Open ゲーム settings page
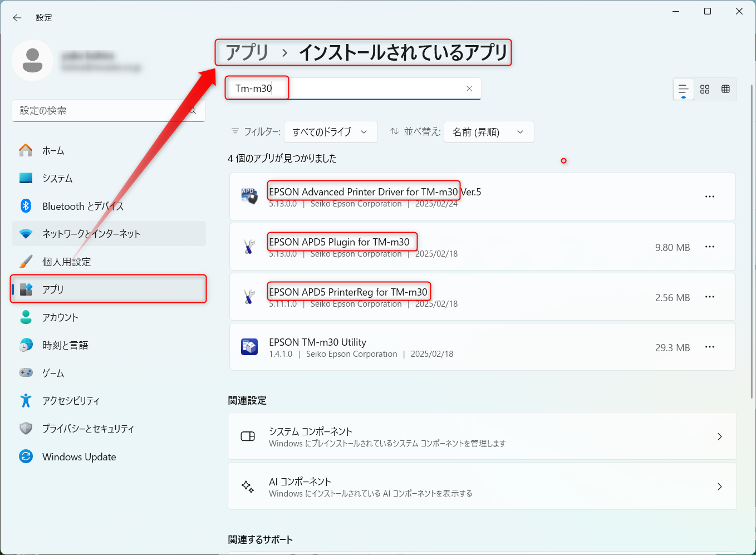This screenshot has width=756, height=555. (x=109, y=373)
